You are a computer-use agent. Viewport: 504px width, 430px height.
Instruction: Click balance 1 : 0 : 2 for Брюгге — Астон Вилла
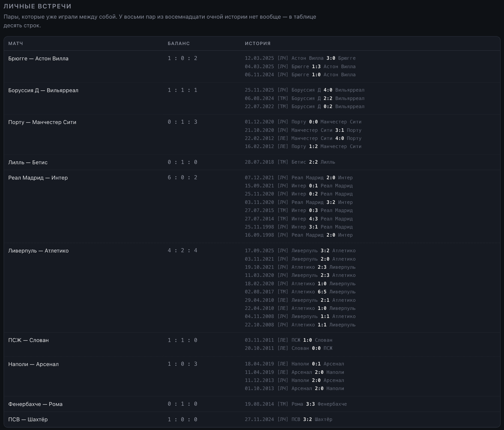182,58
